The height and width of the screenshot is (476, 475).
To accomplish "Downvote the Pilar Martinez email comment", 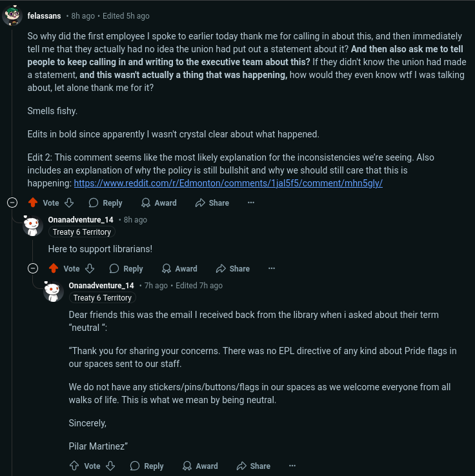I will pos(110,466).
